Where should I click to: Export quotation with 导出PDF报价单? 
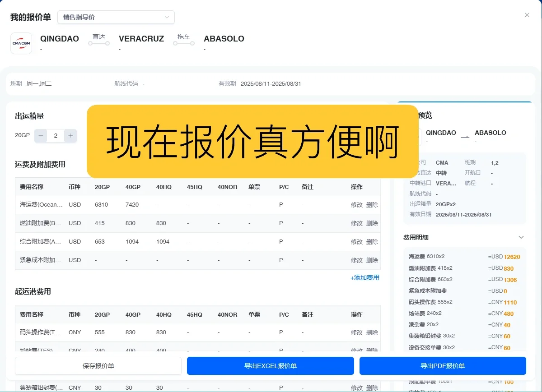point(442,366)
